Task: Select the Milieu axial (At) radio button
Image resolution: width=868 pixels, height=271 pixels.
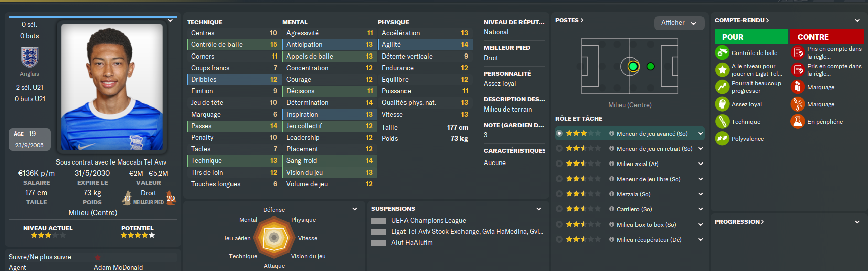Action: [x=559, y=164]
